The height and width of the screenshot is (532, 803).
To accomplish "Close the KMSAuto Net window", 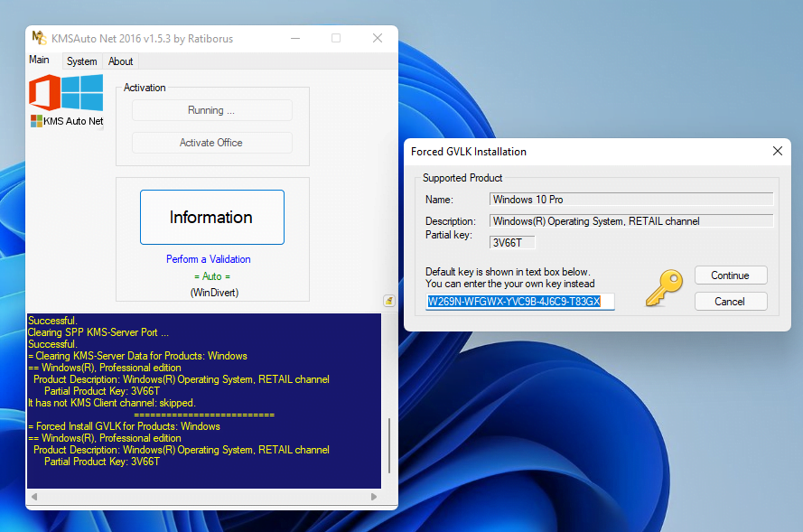I will [378, 39].
